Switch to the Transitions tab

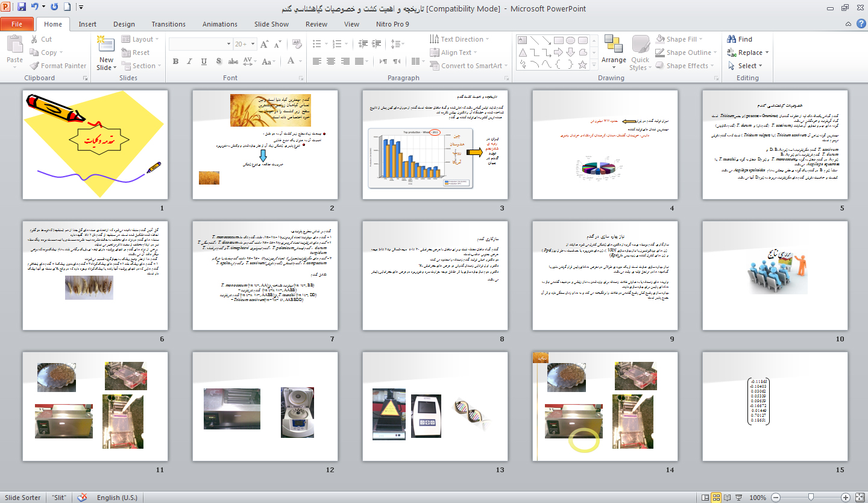pos(168,24)
